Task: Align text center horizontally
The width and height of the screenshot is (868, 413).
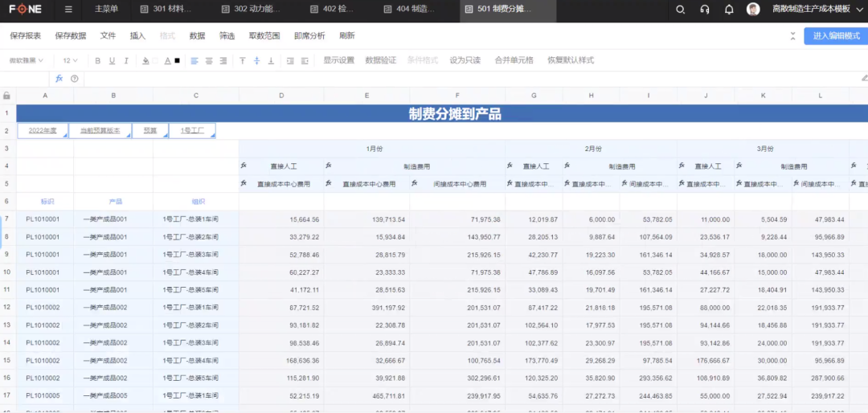Action: [209, 61]
